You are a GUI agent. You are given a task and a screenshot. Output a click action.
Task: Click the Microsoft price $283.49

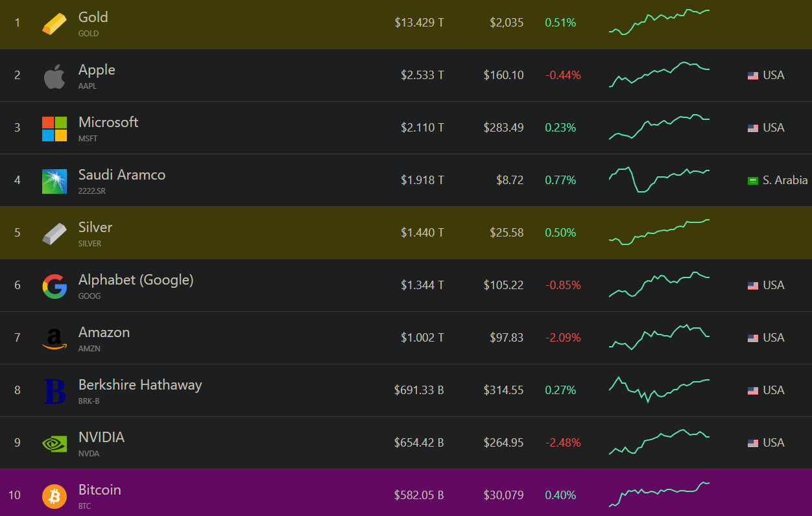503,128
